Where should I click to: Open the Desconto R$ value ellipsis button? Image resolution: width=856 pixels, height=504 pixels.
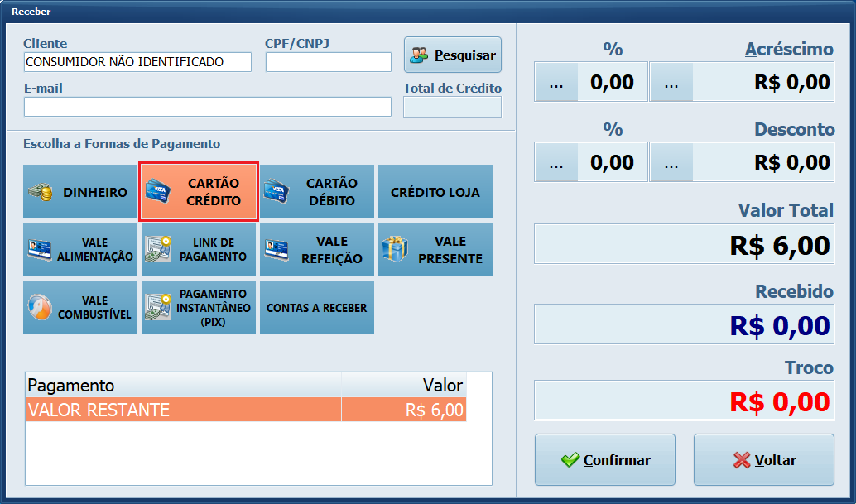pyautogui.click(x=671, y=162)
